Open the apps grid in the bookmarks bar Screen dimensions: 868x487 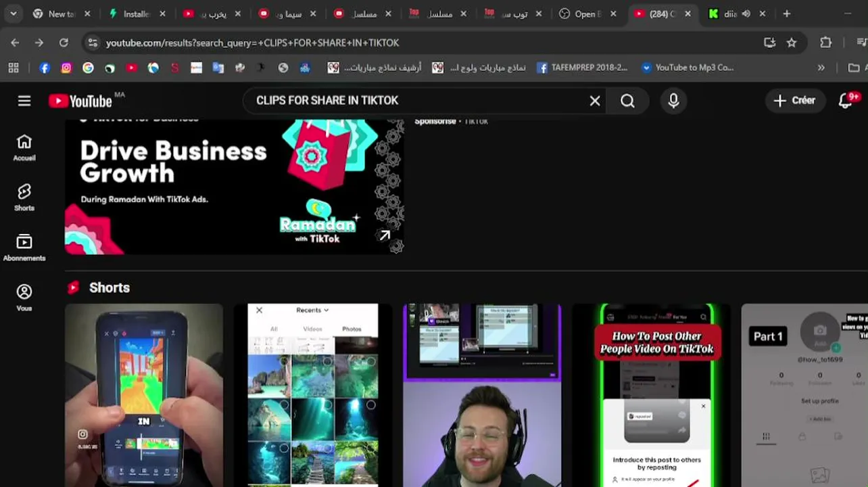pyautogui.click(x=14, y=68)
